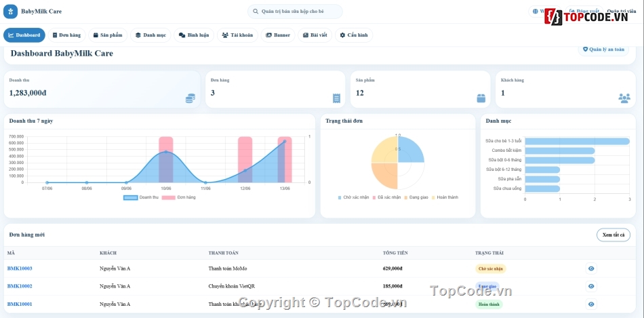Open the Dashboard tab
The image size is (644, 318).
[24, 35]
